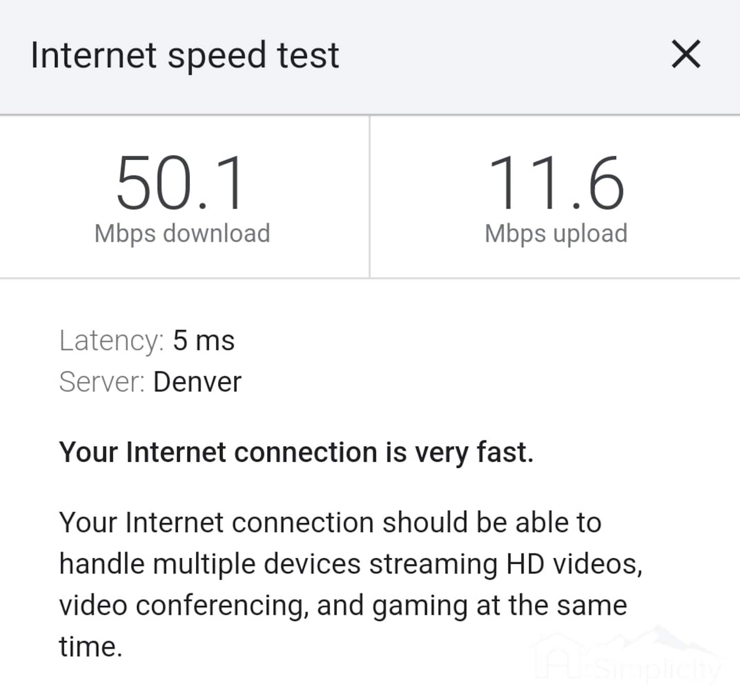Click the line mentioning "streaming HD videos"
The height and width of the screenshot is (700, 740).
click(350, 564)
